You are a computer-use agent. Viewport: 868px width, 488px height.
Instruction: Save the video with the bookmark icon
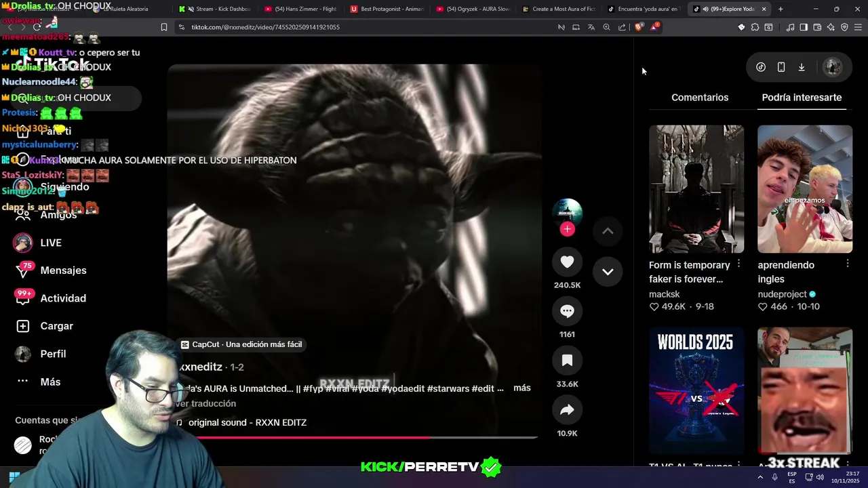click(567, 361)
